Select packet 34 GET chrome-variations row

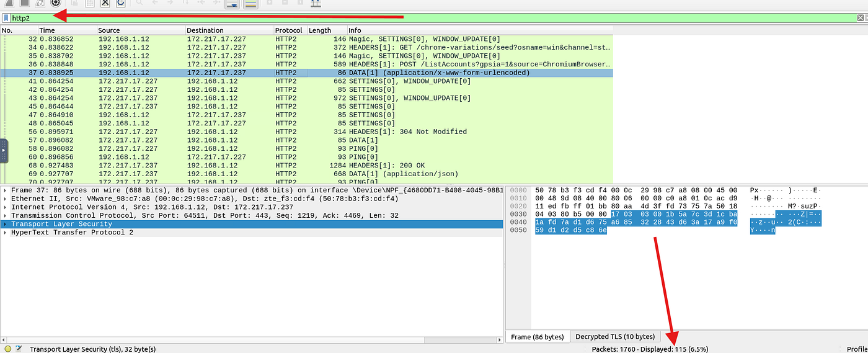[x=306, y=47]
